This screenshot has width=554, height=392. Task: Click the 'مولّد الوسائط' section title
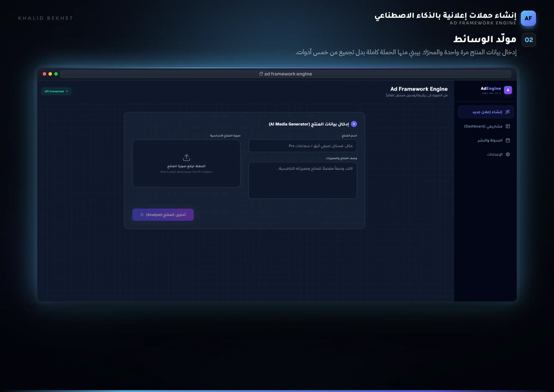click(485, 39)
